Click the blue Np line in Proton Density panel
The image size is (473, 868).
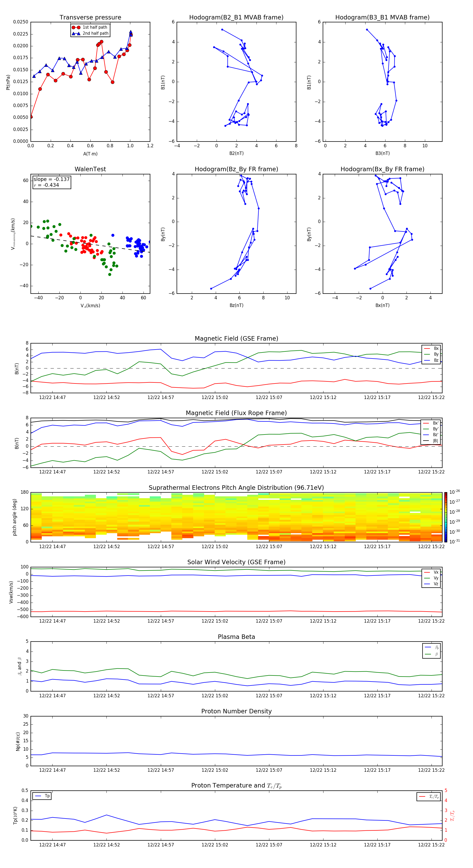click(x=236, y=754)
